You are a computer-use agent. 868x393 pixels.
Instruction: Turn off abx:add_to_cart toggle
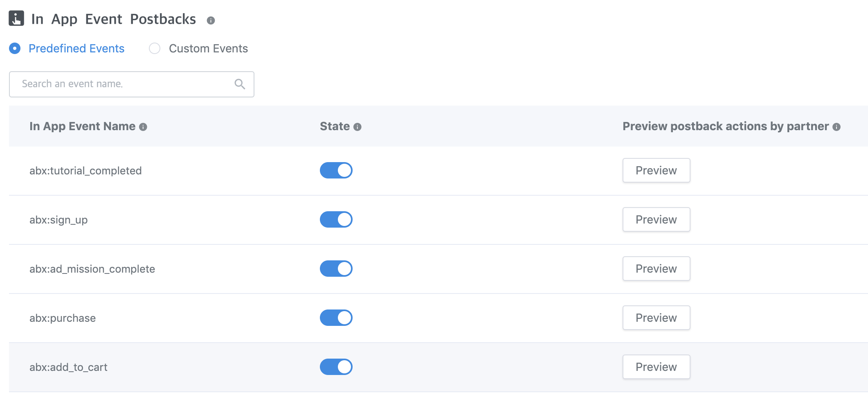pyautogui.click(x=336, y=367)
